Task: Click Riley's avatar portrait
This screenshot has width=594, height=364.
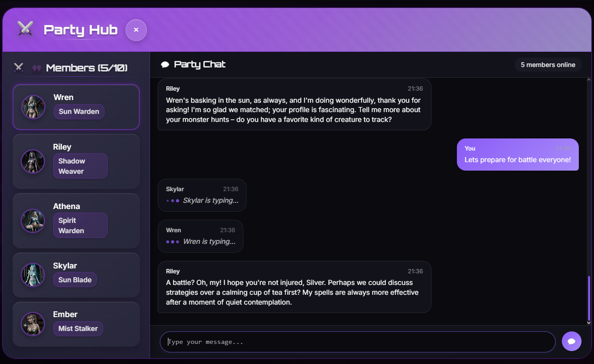Action: (x=33, y=161)
